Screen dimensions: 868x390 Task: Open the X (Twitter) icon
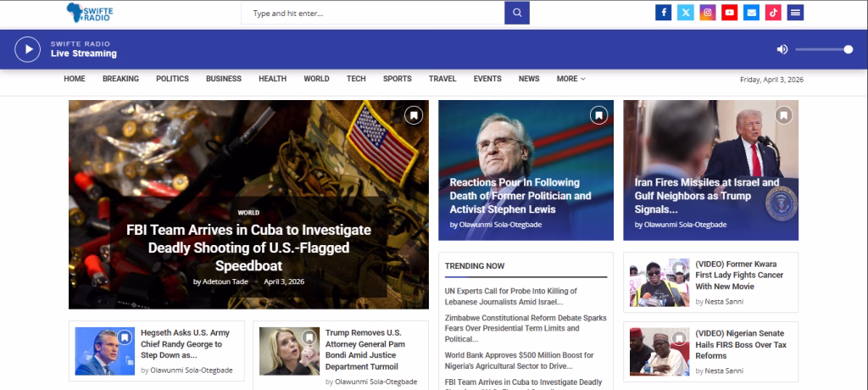tap(685, 13)
